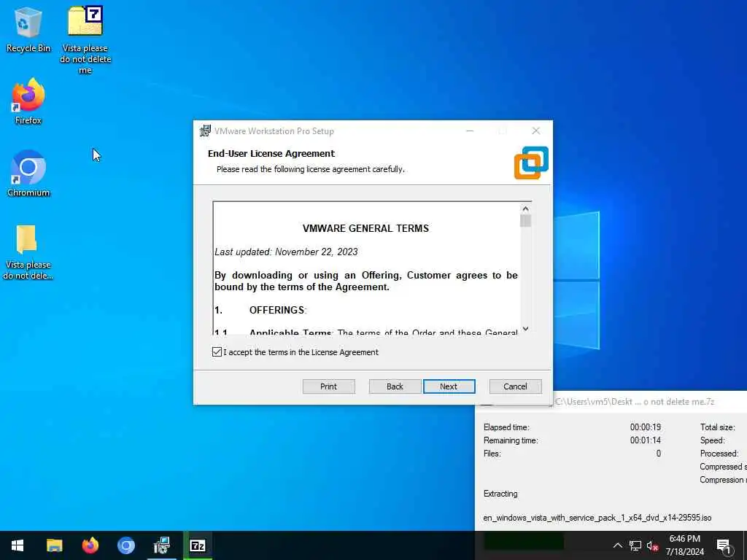747x560 pixels.
Task: Click the license text scroll up arrow
Action: [525, 209]
